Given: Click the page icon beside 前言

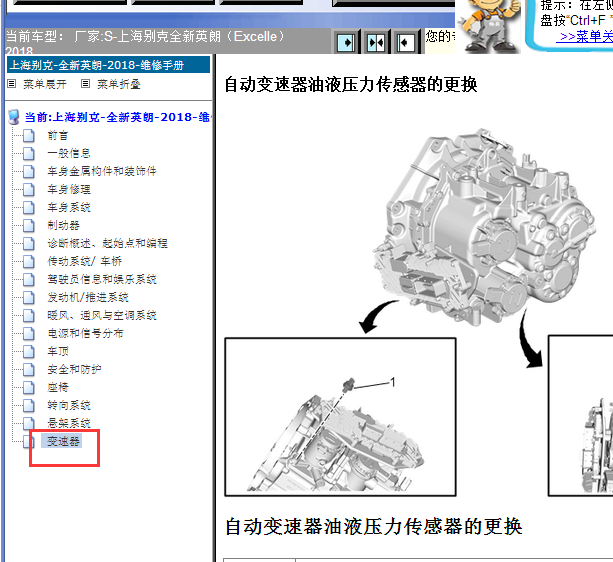Looking at the screenshot, I should pyautogui.click(x=29, y=136).
